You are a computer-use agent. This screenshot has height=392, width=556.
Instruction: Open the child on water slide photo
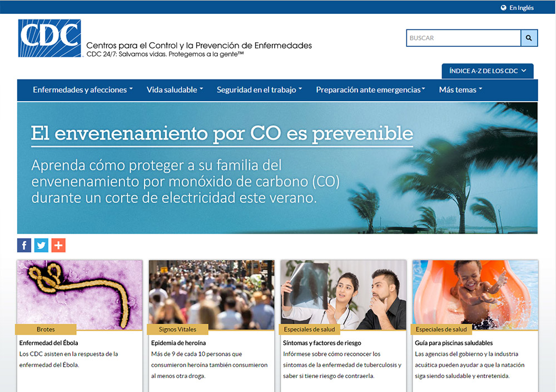point(475,295)
